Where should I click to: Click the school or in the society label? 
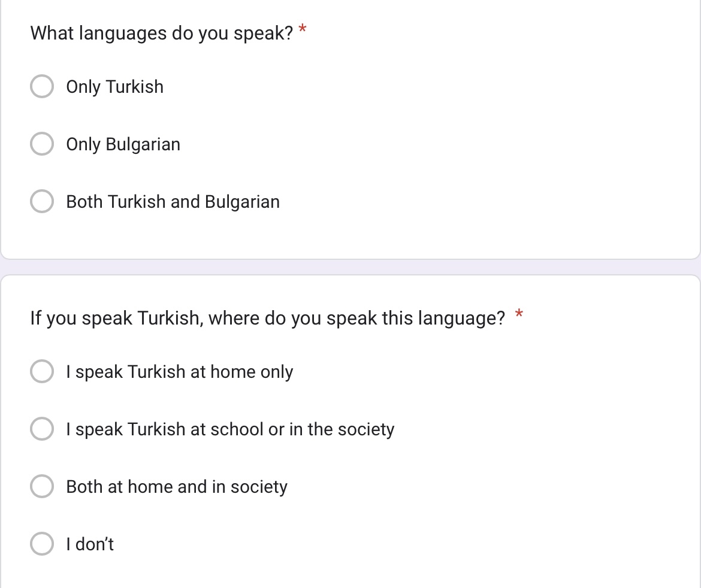230,429
